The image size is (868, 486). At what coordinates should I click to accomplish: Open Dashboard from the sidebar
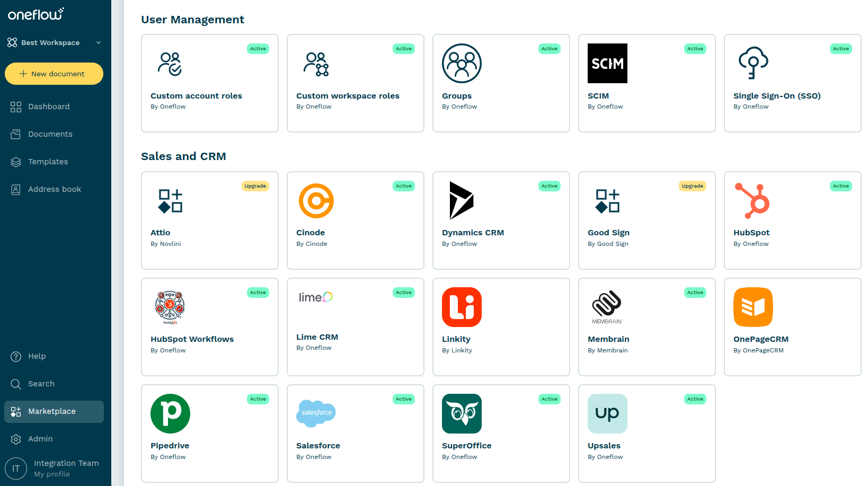54,107
